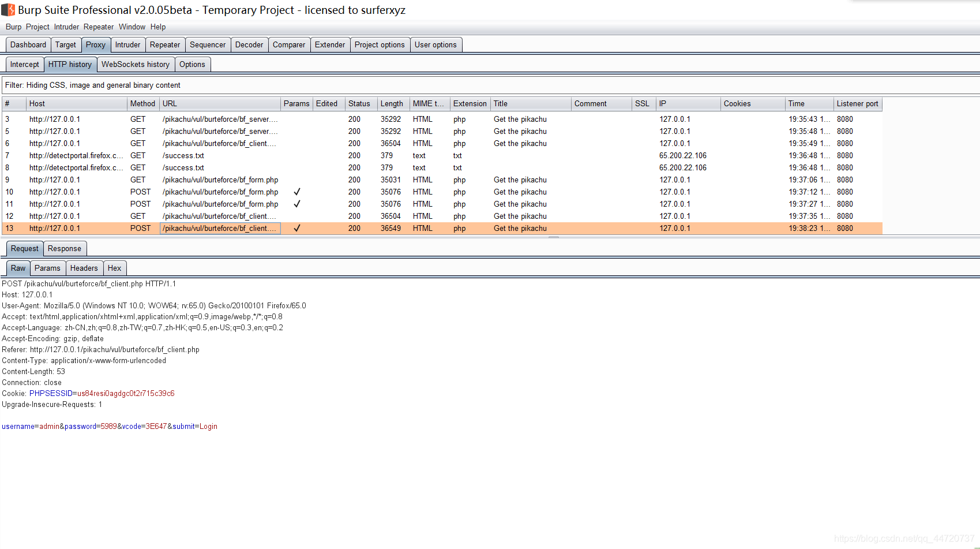This screenshot has width=980, height=549.
Task: Open the Comparer tab
Action: point(289,44)
